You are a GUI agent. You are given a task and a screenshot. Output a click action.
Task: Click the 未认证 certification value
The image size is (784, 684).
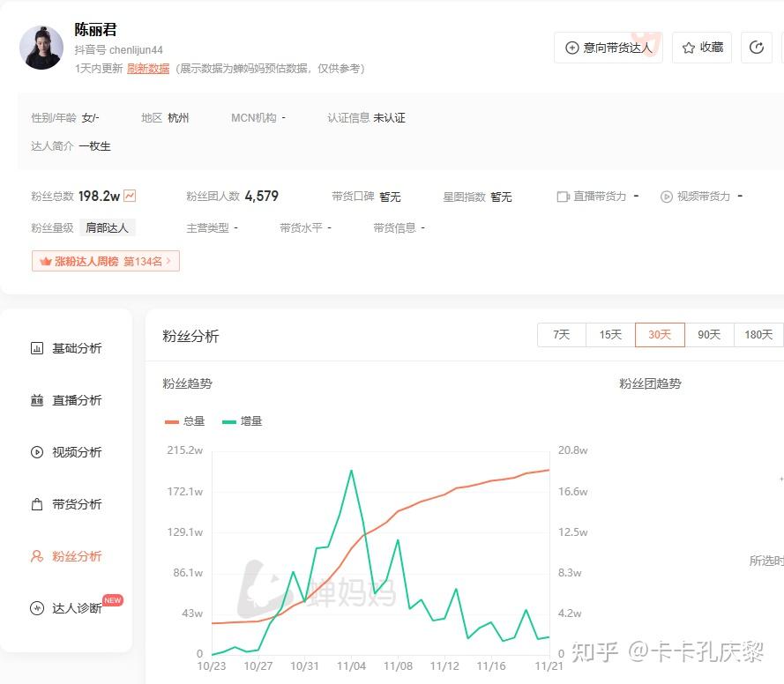(x=389, y=118)
